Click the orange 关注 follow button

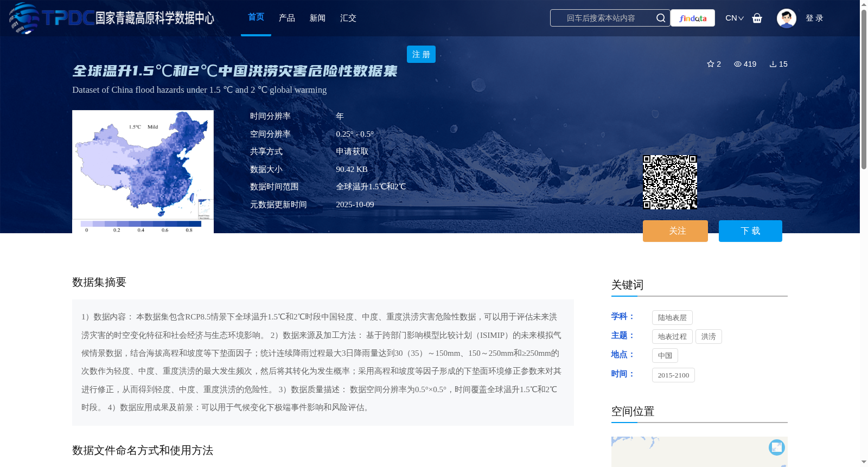tap(675, 231)
